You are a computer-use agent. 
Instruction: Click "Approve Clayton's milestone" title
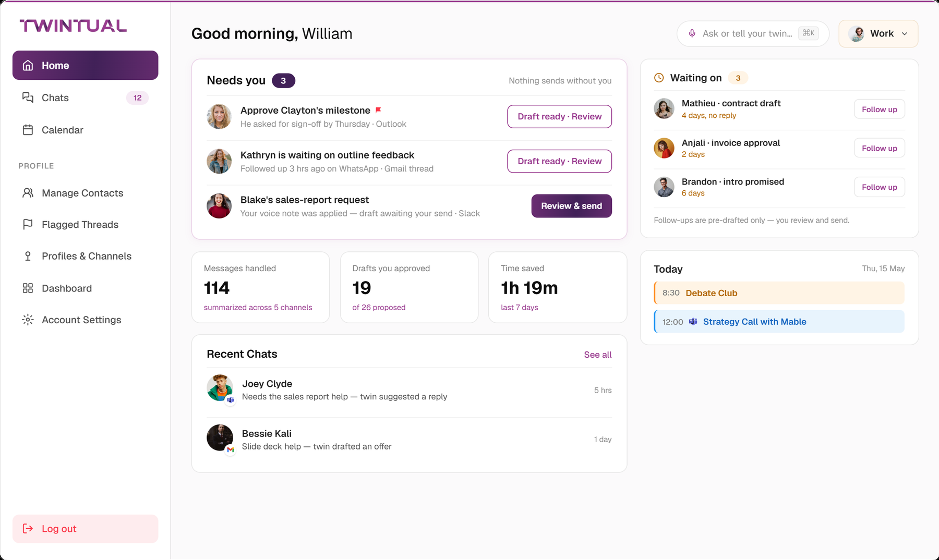coord(305,110)
